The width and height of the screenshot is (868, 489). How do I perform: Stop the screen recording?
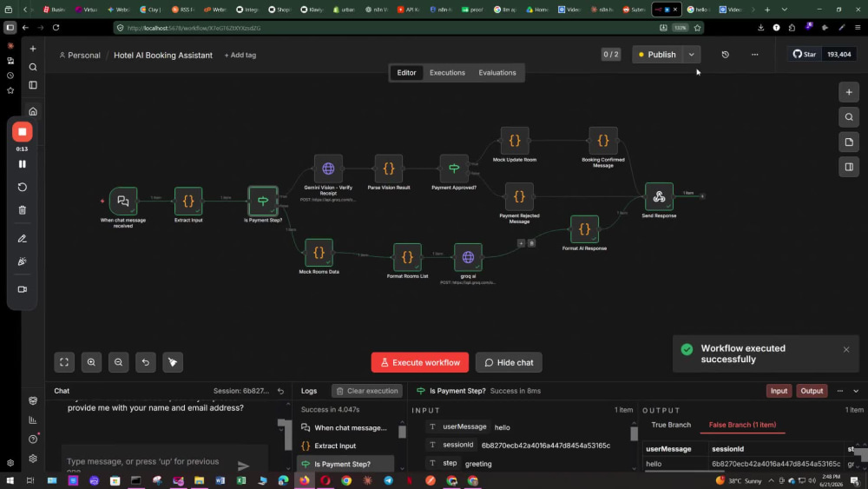[23, 132]
